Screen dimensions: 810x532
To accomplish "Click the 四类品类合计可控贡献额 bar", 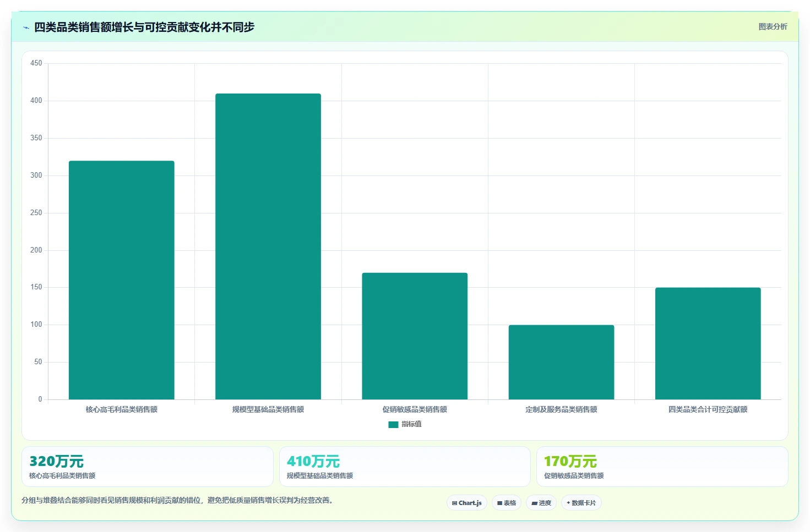I will [x=708, y=343].
